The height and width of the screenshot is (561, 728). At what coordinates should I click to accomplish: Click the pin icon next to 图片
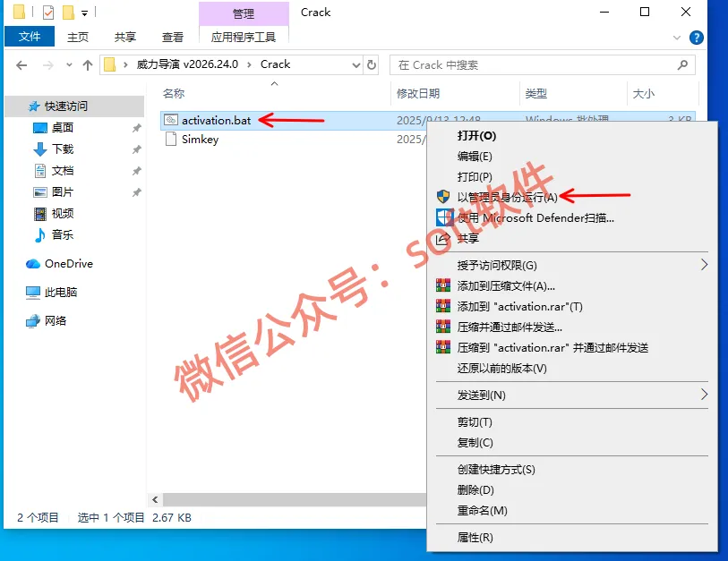pos(136,192)
